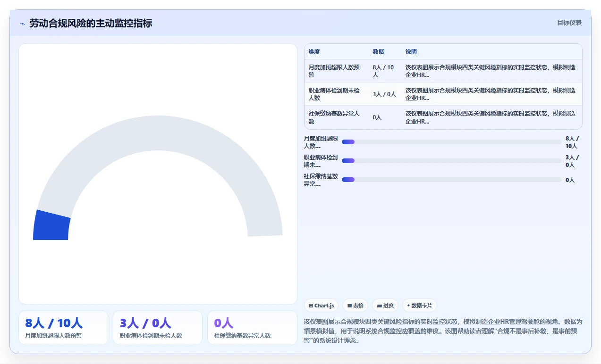Click the 社保缴纳基数异常… progress label

click(321, 180)
